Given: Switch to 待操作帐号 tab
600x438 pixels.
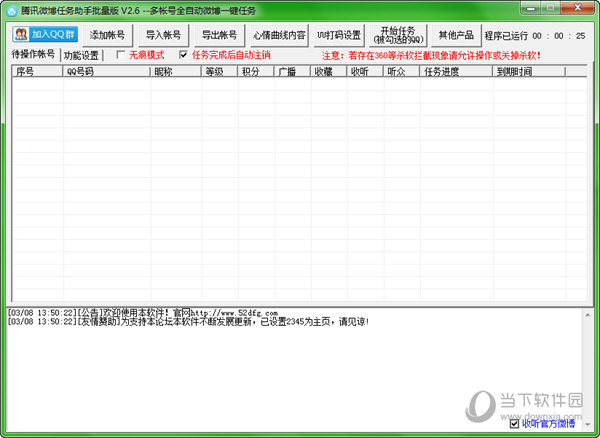Looking at the screenshot, I should coord(33,54).
